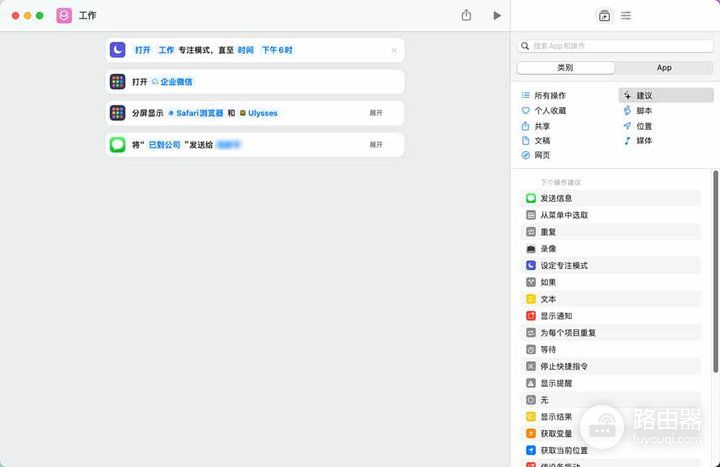This screenshot has height=467, width=720.
Task: Click the pink 工作 shortcut icon
Action: tap(64, 15)
